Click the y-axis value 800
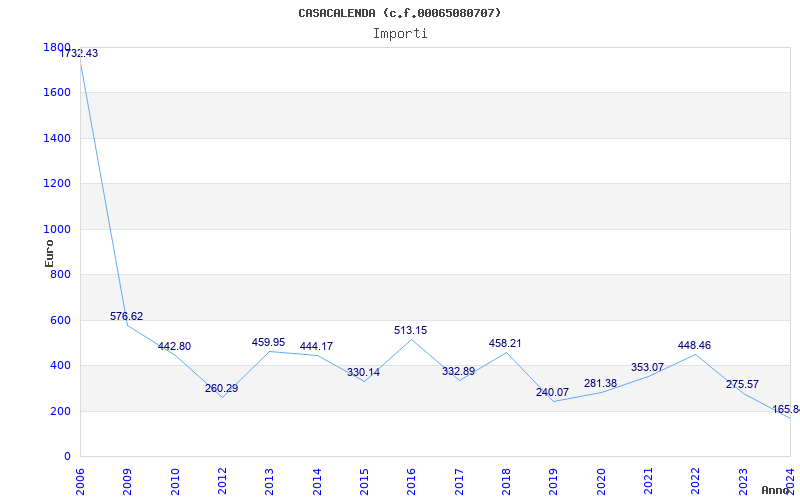The width and height of the screenshot is (800, 500). tap(60, 274)
